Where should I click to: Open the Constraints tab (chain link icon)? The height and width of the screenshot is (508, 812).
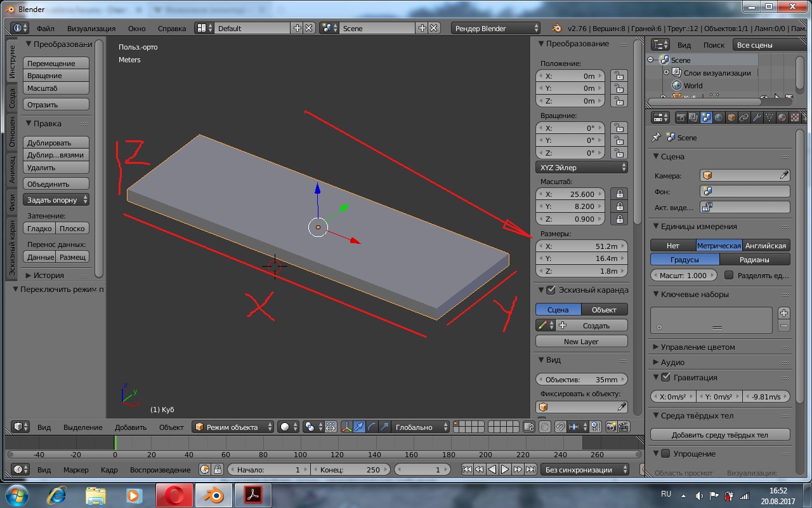point(744,117)
